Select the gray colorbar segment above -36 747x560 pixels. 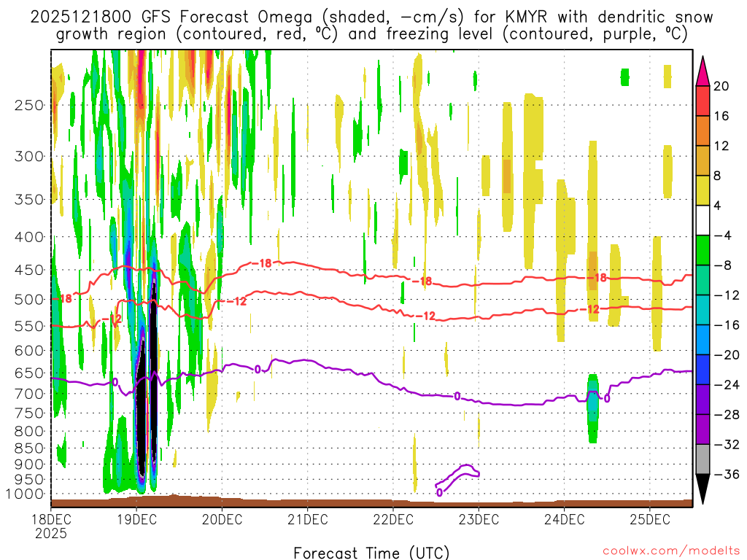pyautogui.click(x=703, y=459)
